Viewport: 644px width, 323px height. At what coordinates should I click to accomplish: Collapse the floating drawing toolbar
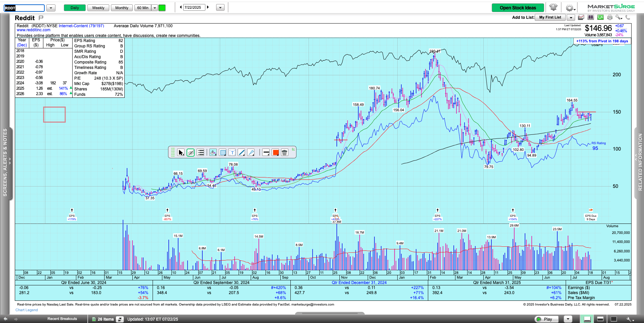(x=293, y=149)
